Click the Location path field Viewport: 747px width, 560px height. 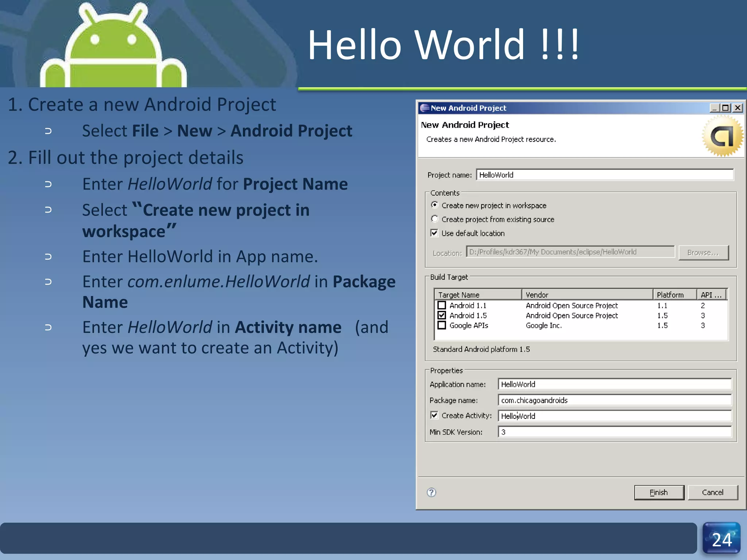570,252
